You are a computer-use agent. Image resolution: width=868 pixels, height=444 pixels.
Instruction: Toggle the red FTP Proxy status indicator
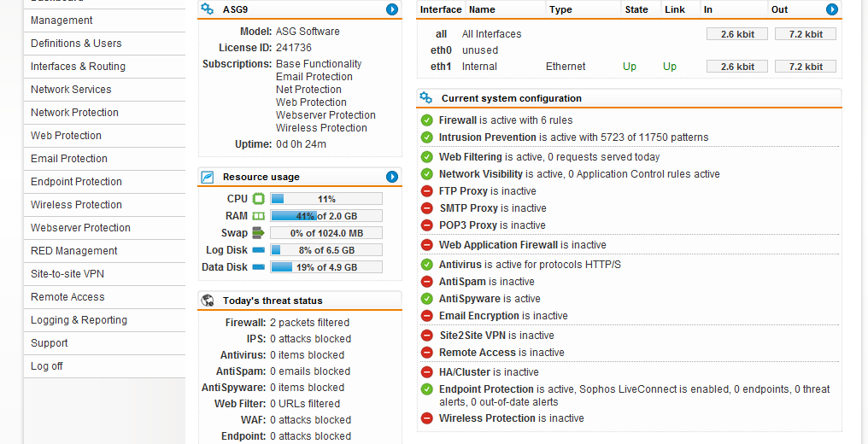[427, 191]
